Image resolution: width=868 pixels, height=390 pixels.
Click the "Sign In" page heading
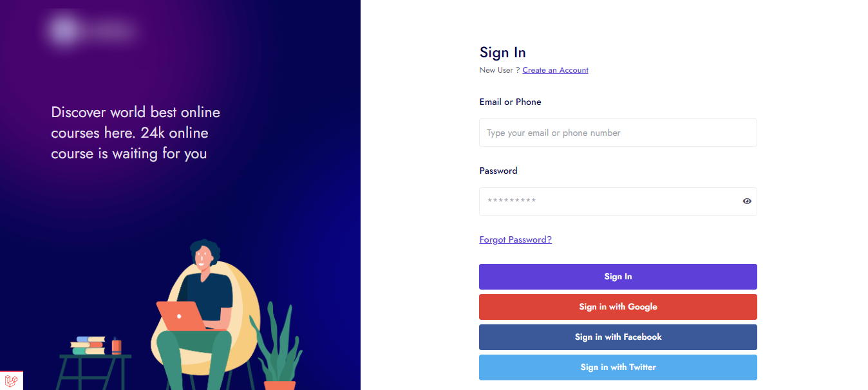pyautogui.click(x=502, y=53)
